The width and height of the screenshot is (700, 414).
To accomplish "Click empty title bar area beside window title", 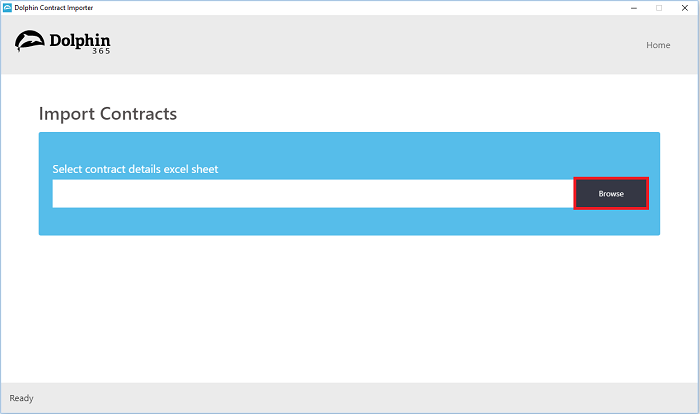I will pos(357,8).
